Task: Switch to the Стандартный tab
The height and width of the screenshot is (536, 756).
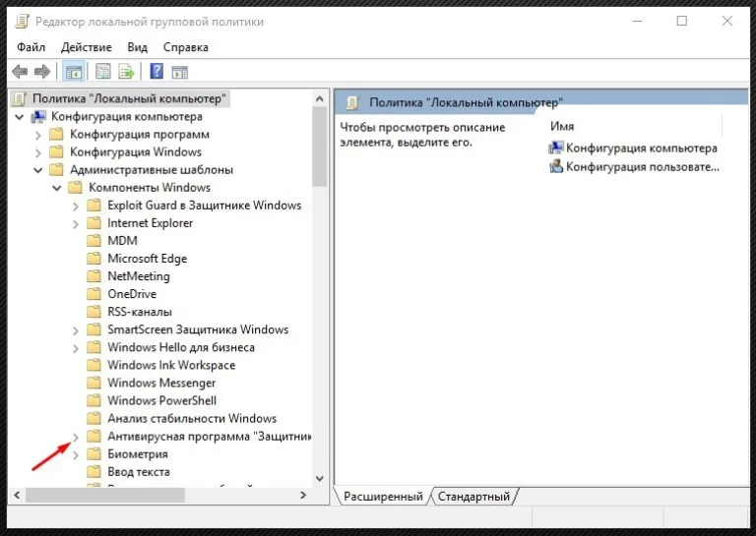Action: click(473, 496)
